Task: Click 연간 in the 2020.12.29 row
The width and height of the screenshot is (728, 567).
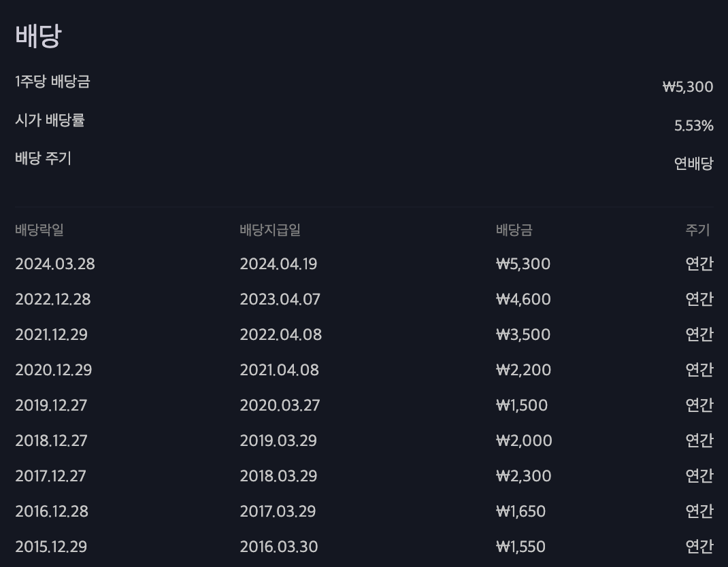Action: tap(699, 370)
